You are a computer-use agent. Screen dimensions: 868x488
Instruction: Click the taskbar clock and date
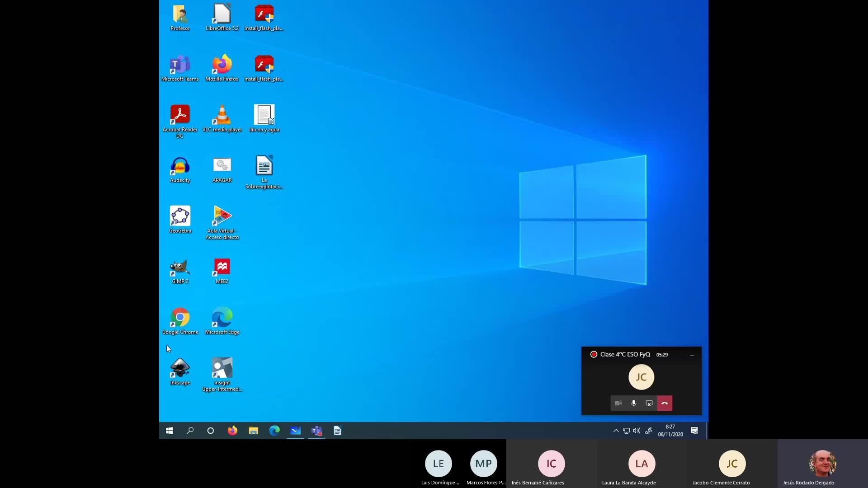pos(670,431)
